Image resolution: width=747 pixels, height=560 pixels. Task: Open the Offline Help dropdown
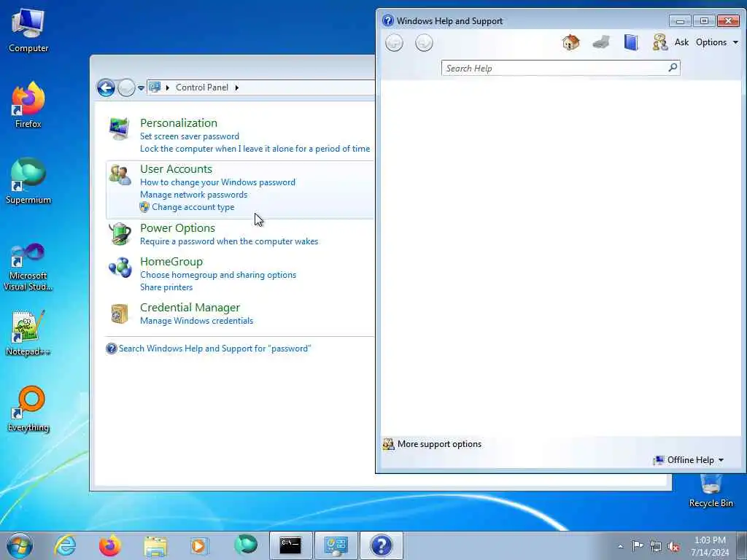point(689,460)
